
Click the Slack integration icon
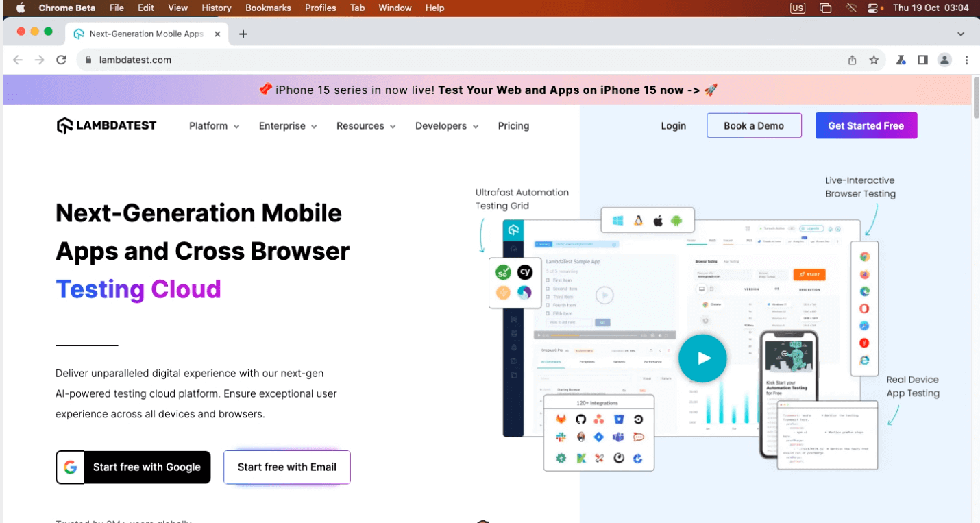coord(561,437)
